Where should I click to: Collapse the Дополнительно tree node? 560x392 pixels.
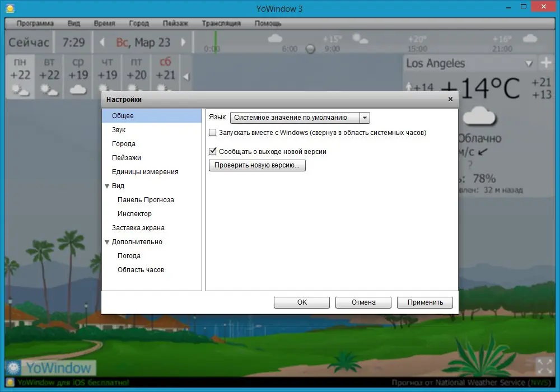pos(107,242)
